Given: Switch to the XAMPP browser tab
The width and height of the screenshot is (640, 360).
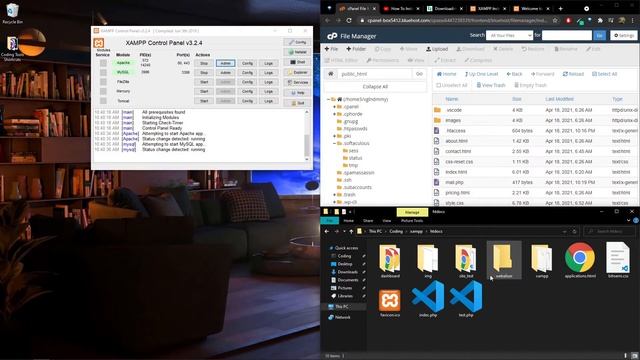Looking at the screenshot, I should 489,8.
